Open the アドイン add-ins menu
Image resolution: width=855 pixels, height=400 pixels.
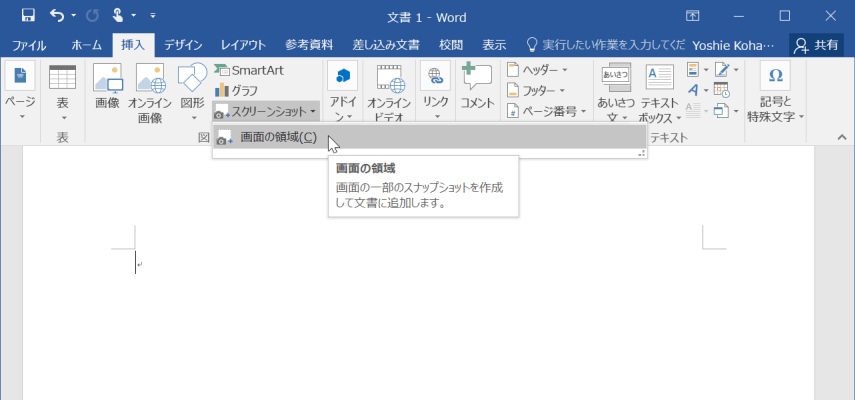coord(342,92)
